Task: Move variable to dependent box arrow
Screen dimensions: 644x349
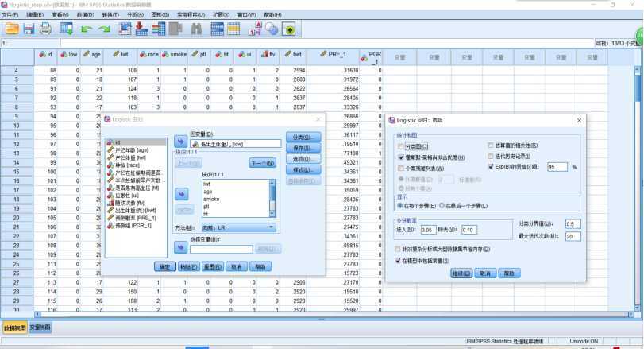Action: pyautogui.click(x=179, y=142)
